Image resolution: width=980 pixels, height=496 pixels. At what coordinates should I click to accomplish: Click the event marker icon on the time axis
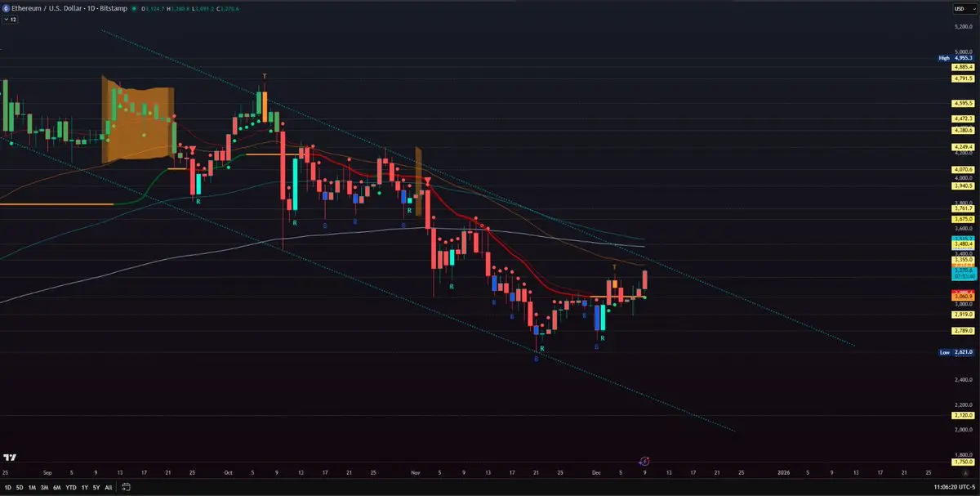[644, 462]
